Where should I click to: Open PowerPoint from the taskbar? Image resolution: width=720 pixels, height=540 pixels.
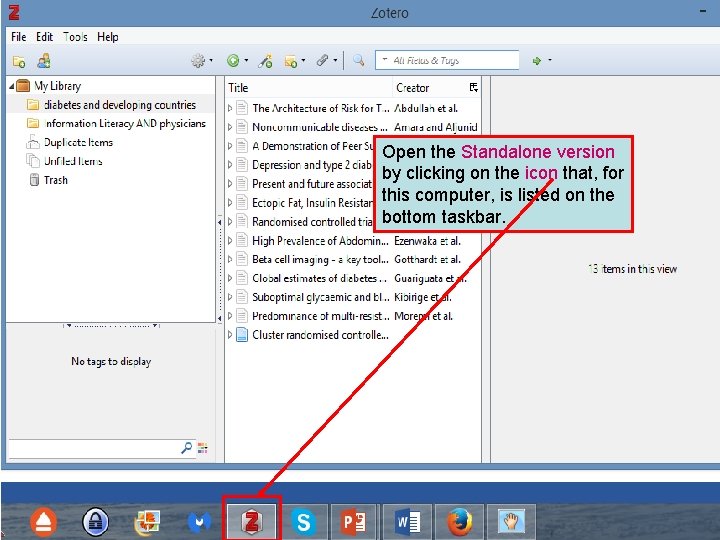tap(354, 522)
